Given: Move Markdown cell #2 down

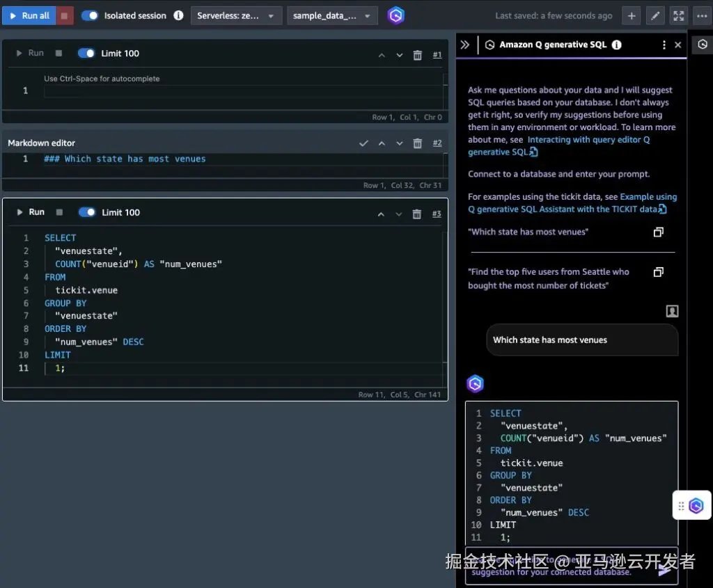Looking at the screenshot, I should click(399, 143).
